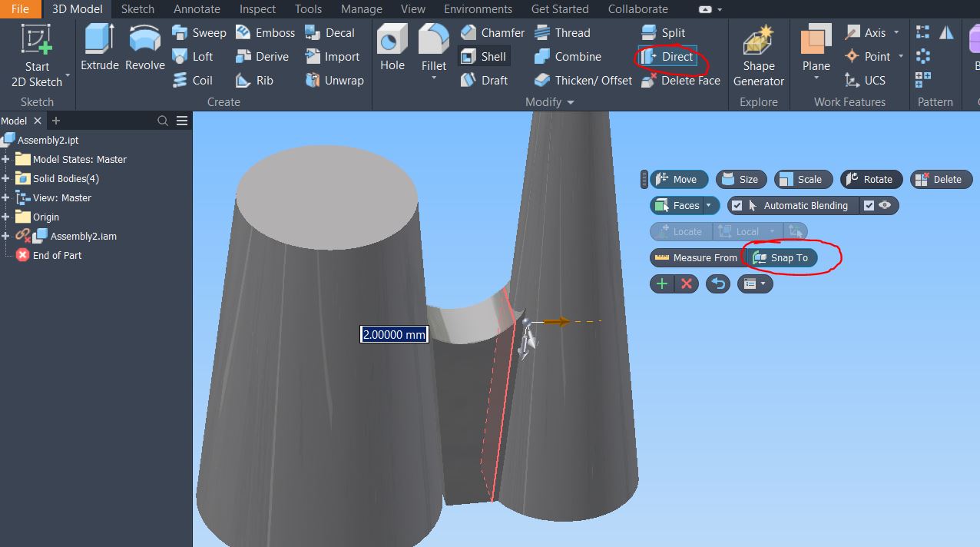The image size is (980, 547).
Task: Click the Delete Face tool
Action: (680, 81)
